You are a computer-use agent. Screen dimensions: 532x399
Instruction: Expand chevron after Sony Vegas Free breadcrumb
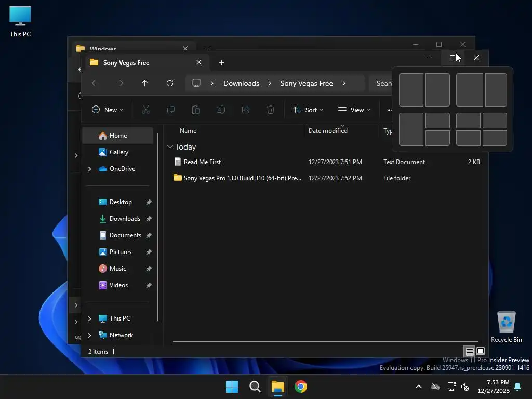coord(344,83)
